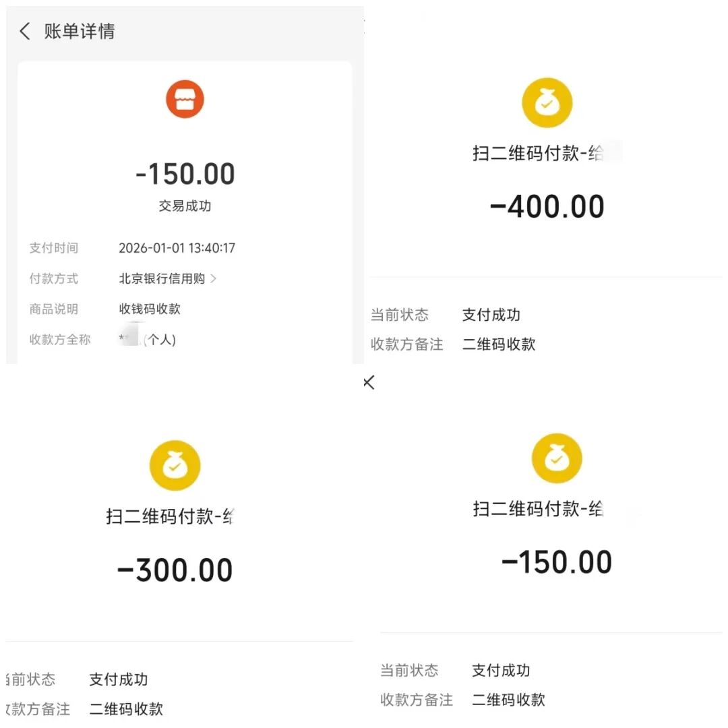Tap the 二维码收款 note below -300.00

pos(126,709)
